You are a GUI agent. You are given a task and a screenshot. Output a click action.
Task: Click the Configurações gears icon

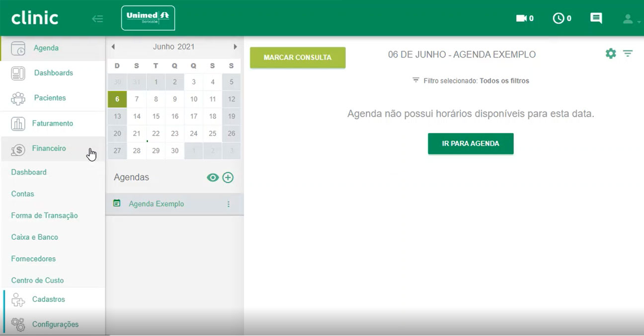pyautogui.click(x=18, y=325)
